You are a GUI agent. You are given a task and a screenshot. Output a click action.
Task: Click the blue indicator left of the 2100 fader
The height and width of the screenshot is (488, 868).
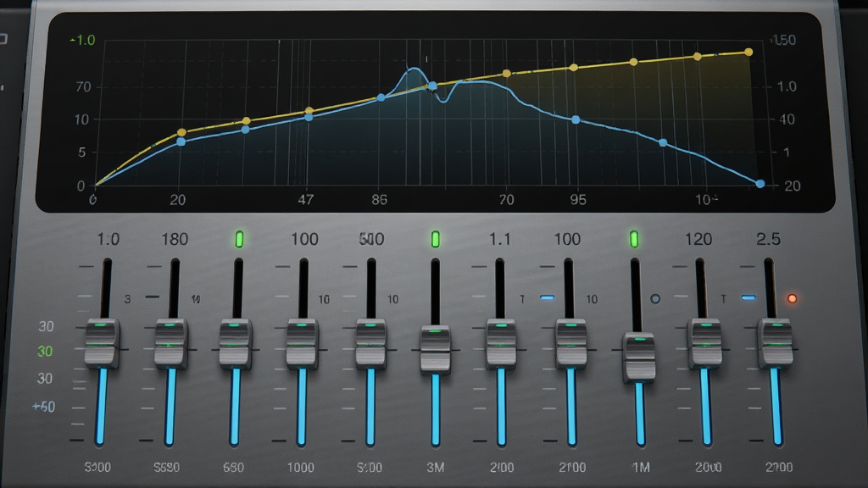pyautogui.click(x=547, y=297)
